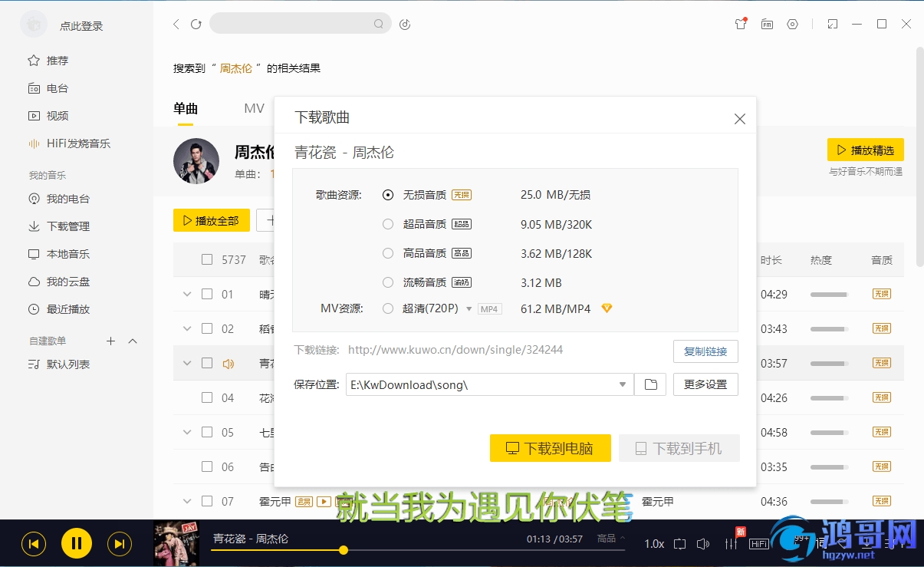Screen dimensions: 924x567
Task: Go back with the left arrow icon
Action: pos(176,25)
